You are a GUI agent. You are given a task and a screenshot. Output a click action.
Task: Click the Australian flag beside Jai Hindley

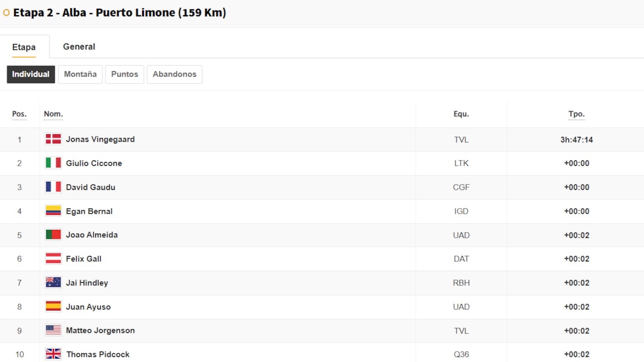tap(53, 283)
